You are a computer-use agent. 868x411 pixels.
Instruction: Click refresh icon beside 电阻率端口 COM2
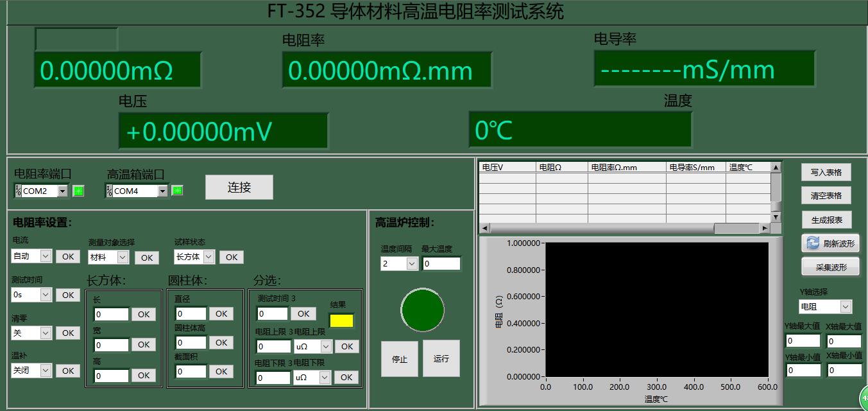tap(78, 191)
